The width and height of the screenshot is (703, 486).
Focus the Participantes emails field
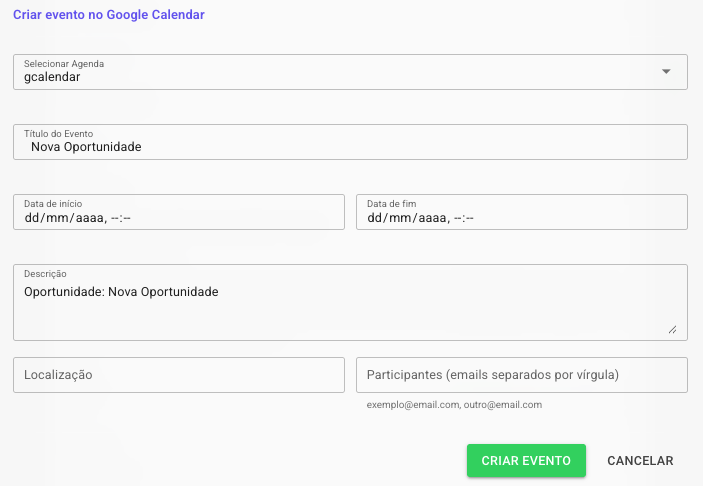tap(522, 375)
